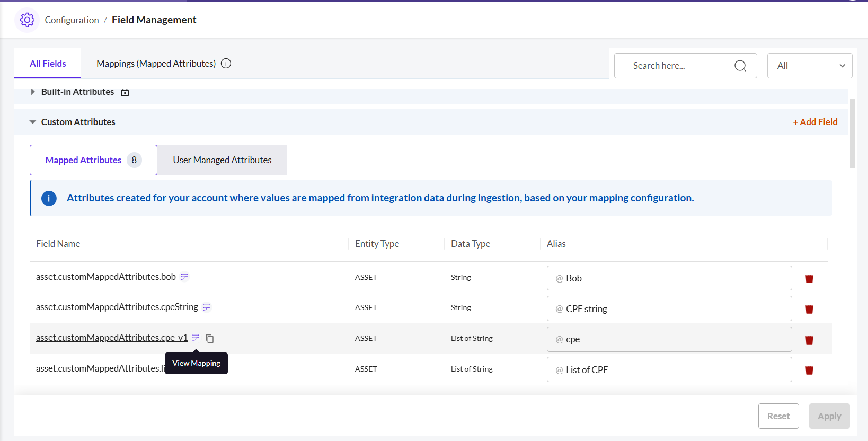Viewport: 868px width, 441px height.
Task: Select the Mapped Attributes sub-tab
Action: (93, 160)
